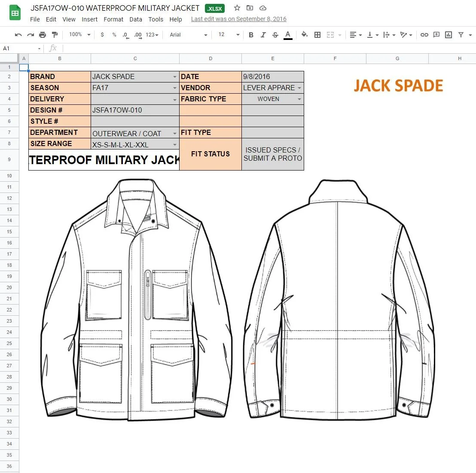Open the DELIVERY cell dropdown
476x473 pixels.
(x=175, y=100)
